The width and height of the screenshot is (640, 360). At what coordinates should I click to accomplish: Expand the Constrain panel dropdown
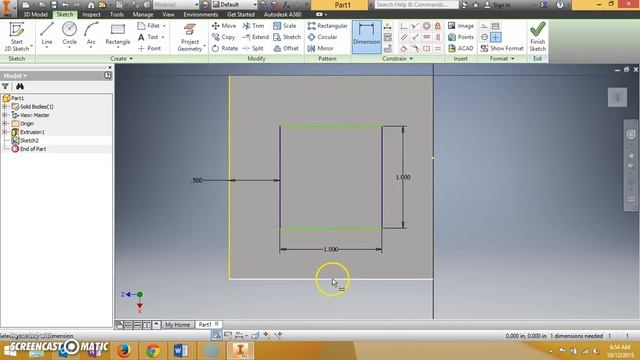pos(398,59)
